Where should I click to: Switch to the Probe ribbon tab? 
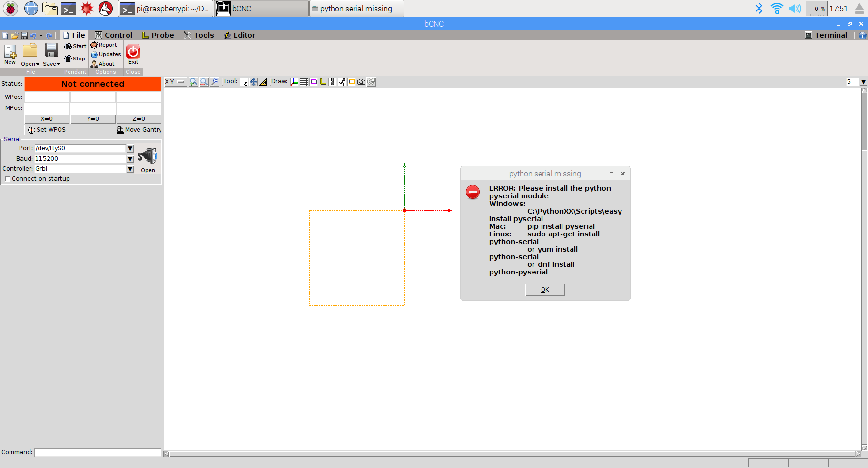pyautogui.click(x=158, y=35)
